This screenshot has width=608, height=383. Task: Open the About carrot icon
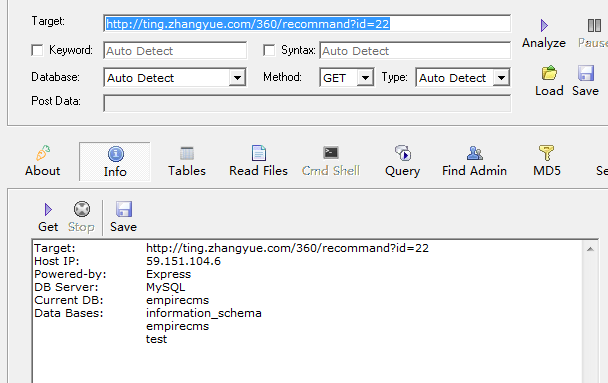click(x=43, y=153)
